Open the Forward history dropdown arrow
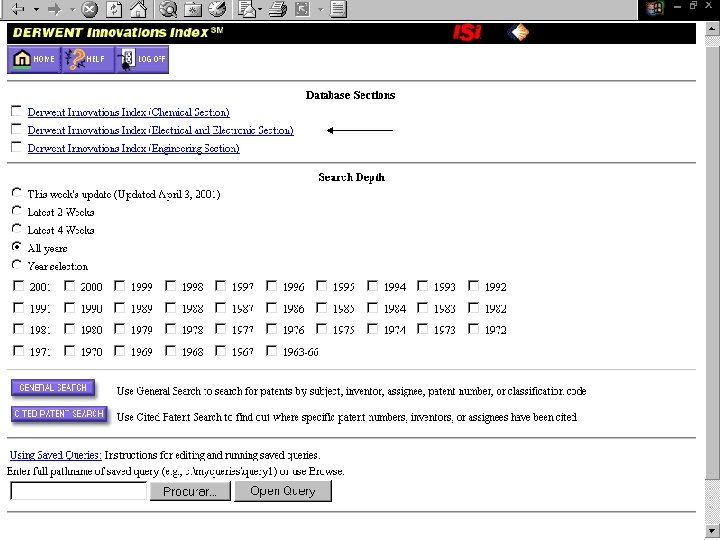Screen dimensions: 720x540 pos(72,9)
